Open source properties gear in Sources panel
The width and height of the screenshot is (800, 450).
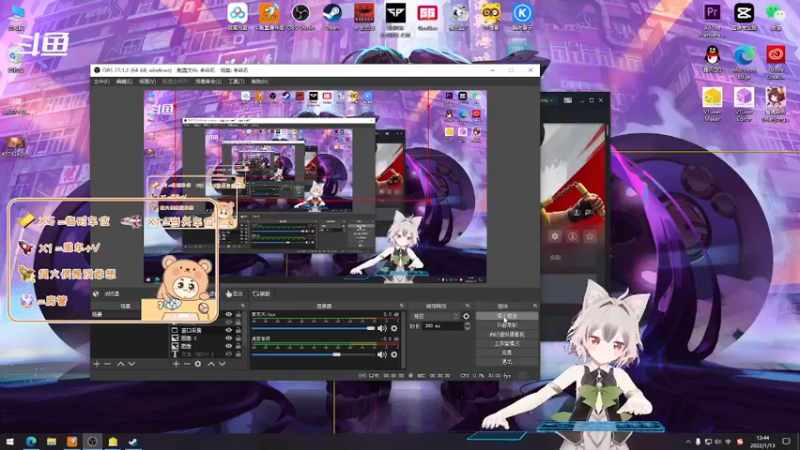(198, 364)
